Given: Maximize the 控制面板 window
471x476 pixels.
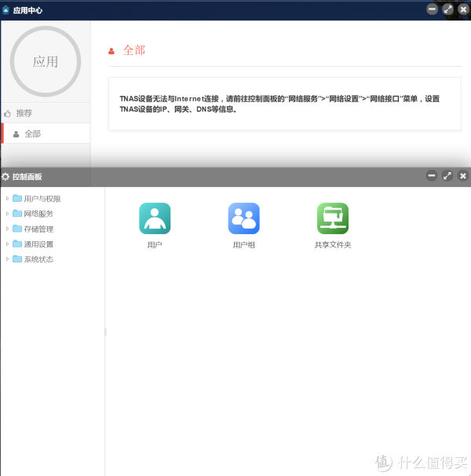Looking at the screenshot, I should (x=447, y=176).
